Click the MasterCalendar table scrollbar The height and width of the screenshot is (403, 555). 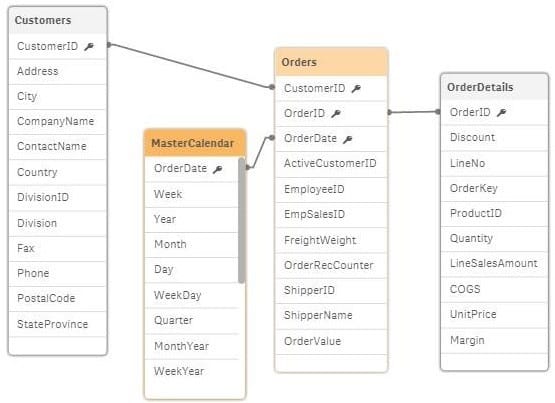(x=241, y=220)
